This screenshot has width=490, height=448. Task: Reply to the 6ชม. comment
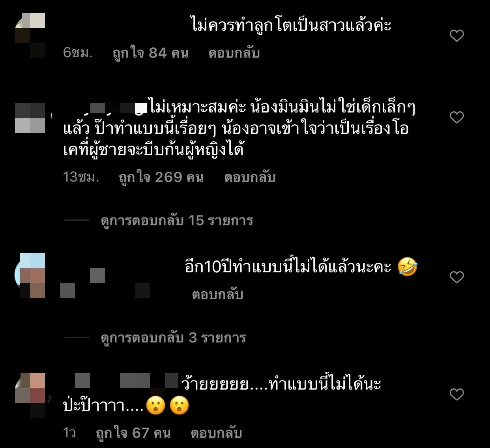click(234, 53)
